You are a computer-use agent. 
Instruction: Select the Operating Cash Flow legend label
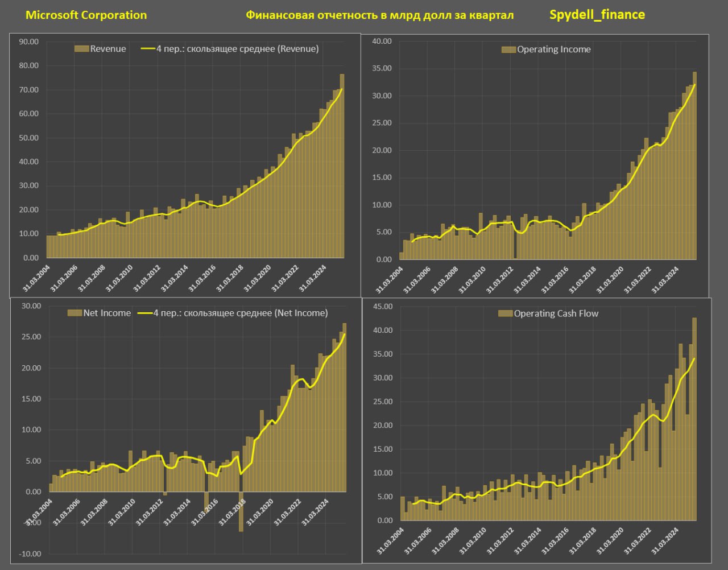click(x=556, y=313)
